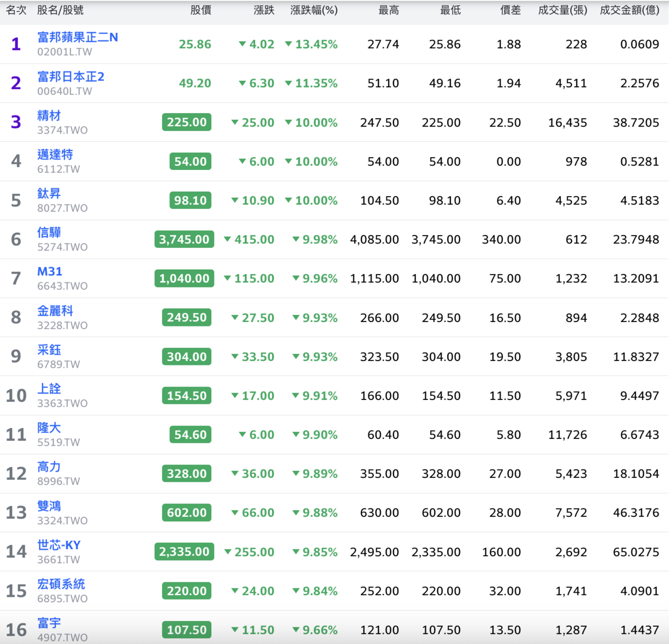Viewport: 669px width, 644px height.
Task: Click stock code 3661.TW
Action: pos(59,559)
